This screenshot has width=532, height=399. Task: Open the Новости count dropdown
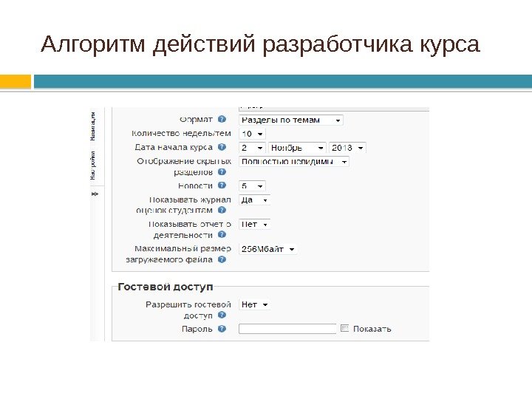pyautogui.click(x=252, y=186)
